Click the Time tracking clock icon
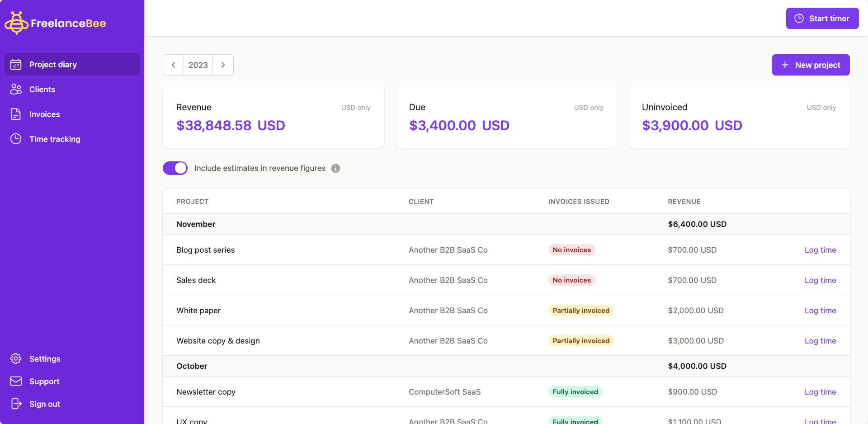This screenshot has width=868, height=424. [16, 139]
